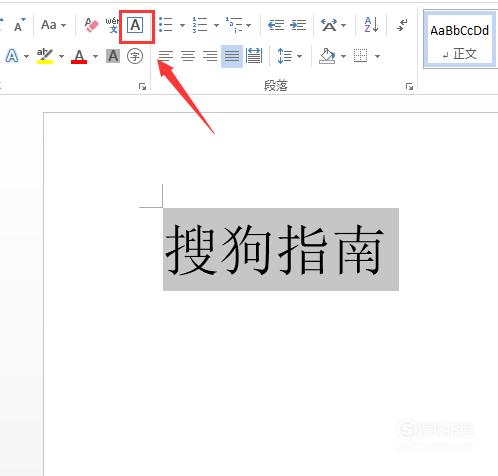498x476 pixels.
Task: Expand the shading color dropdown arrow
Action: tap(343, 56)
